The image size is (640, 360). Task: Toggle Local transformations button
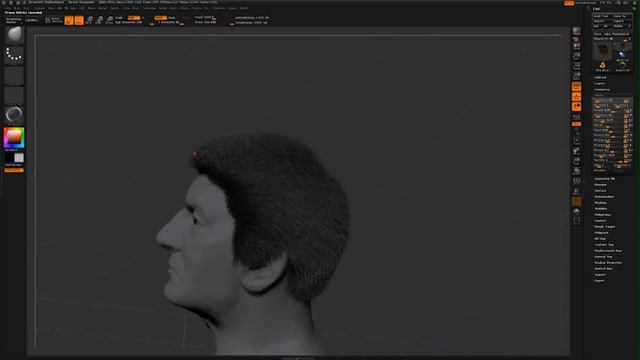pyautogui.click(x=576, y=107)
